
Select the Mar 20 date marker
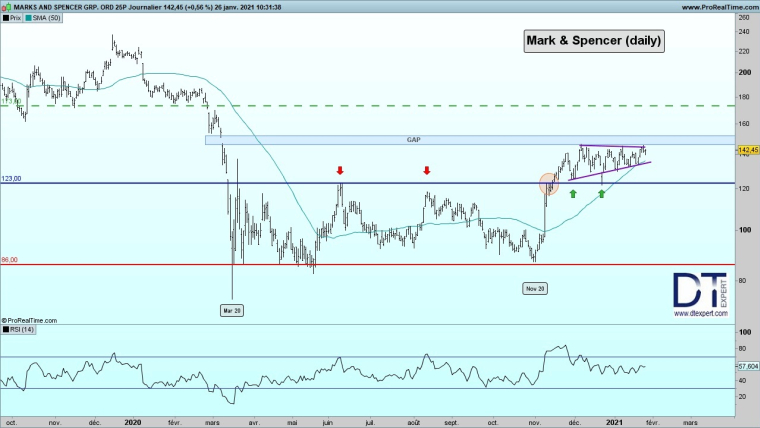[x=232, y=310]
